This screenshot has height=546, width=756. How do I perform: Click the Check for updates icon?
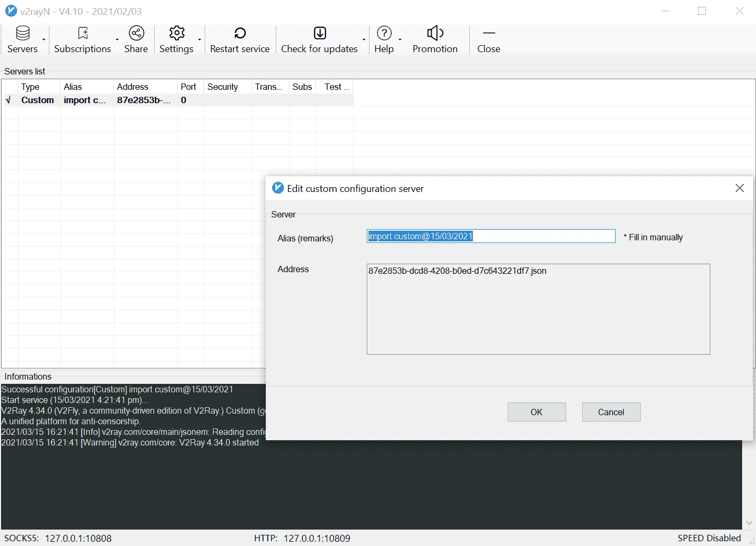pyautogui.click(x=320, y=33)
